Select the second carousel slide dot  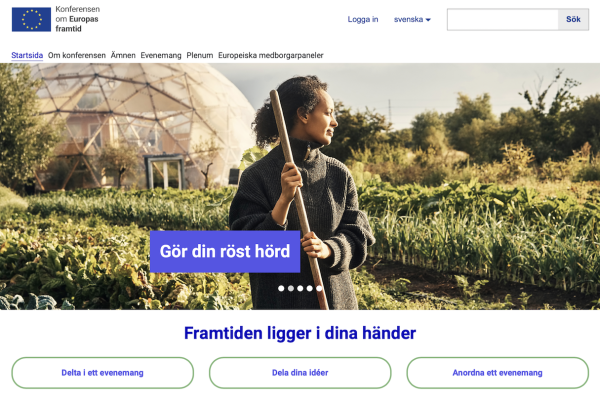click(x=291, y=288)
